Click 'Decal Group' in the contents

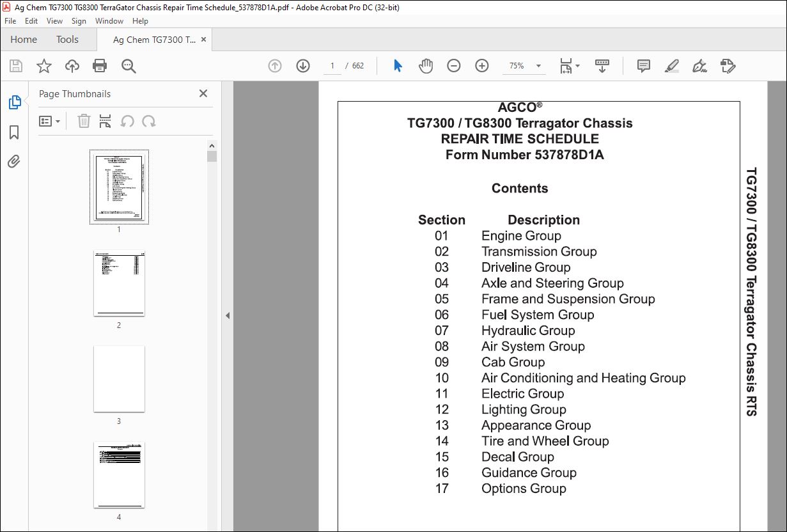(x=517, y=457)
